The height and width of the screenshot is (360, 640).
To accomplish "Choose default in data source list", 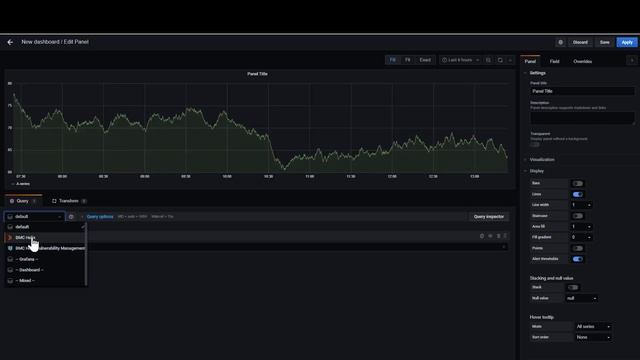I will [45, 227].
